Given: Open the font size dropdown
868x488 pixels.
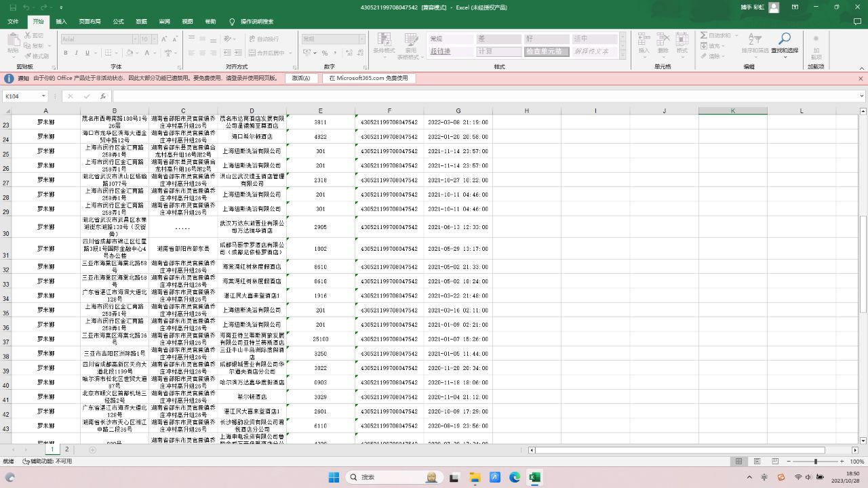Looking at the screenshot, I should [x=154, y=39].
